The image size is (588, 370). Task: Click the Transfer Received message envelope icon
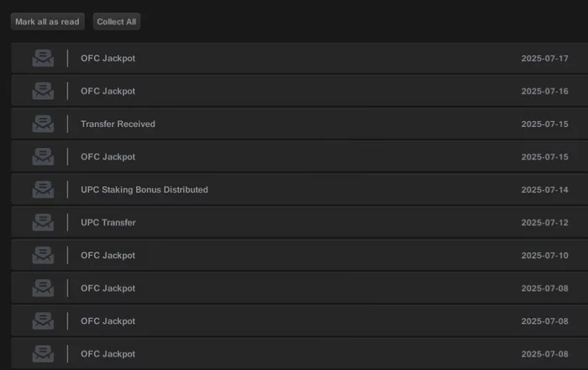pos(43,124)
